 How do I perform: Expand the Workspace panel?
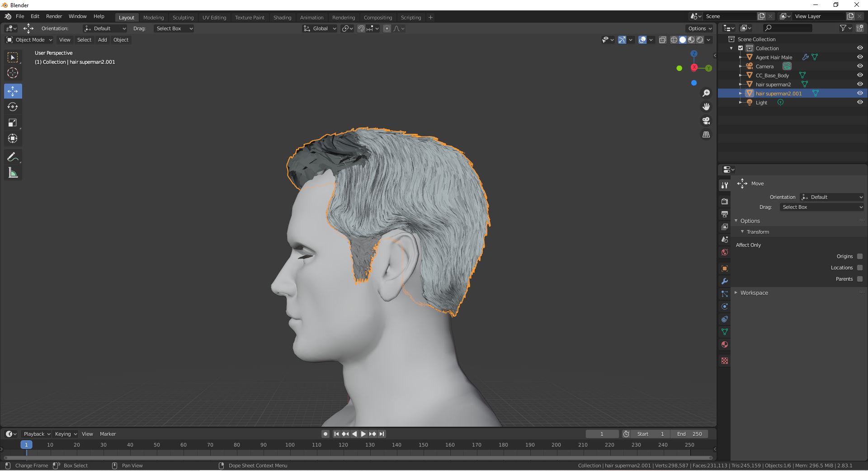tap(754, 293)
